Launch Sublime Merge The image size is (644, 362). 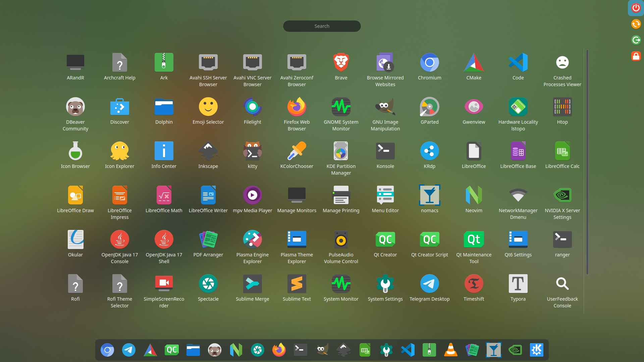point(253,288)
